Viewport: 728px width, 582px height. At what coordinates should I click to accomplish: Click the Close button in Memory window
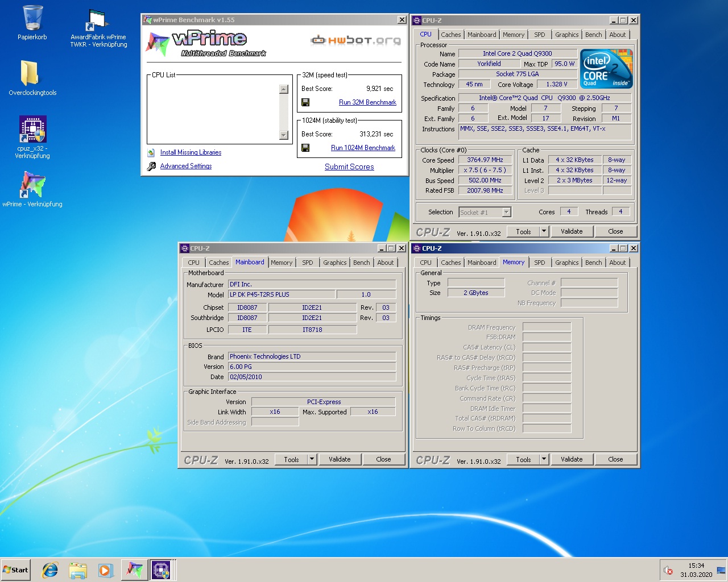615,459
